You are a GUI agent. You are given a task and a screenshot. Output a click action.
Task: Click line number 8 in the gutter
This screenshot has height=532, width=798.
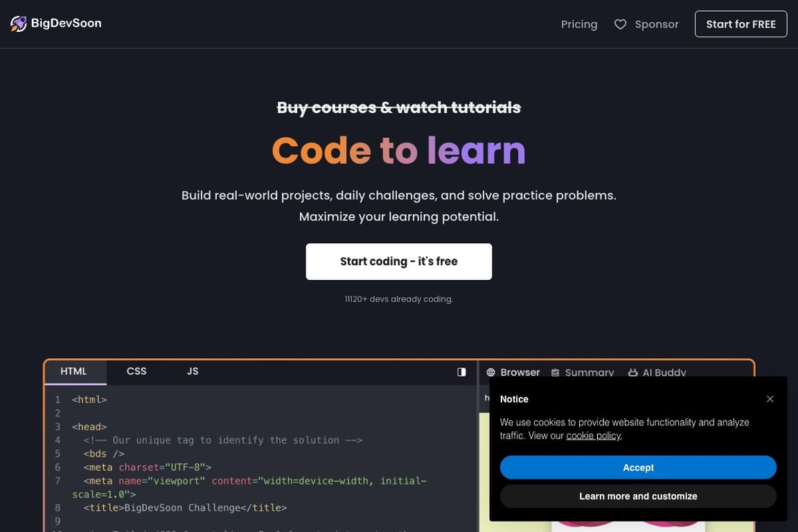57,508
